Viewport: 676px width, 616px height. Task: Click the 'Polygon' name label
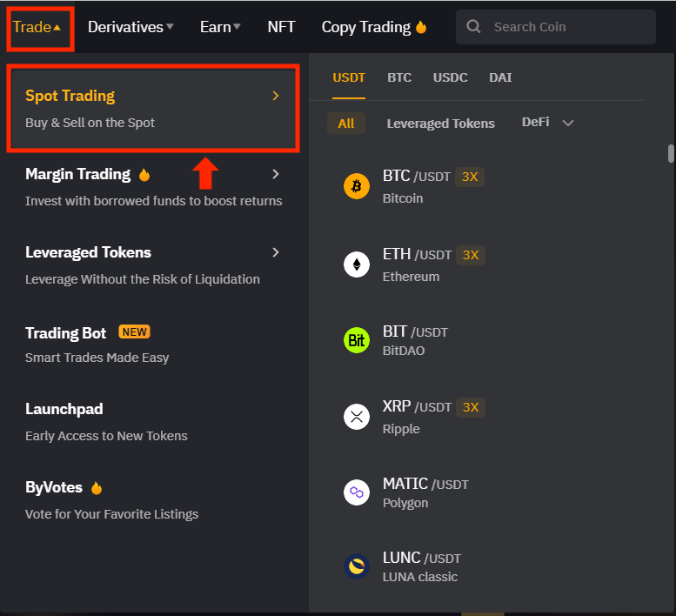click(x=405, y=503)
